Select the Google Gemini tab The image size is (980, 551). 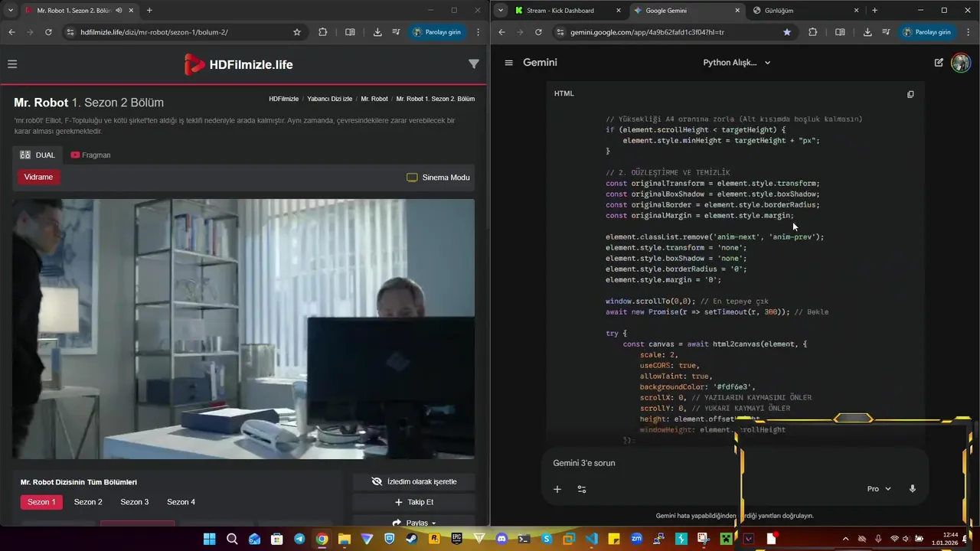pos(687,10)
